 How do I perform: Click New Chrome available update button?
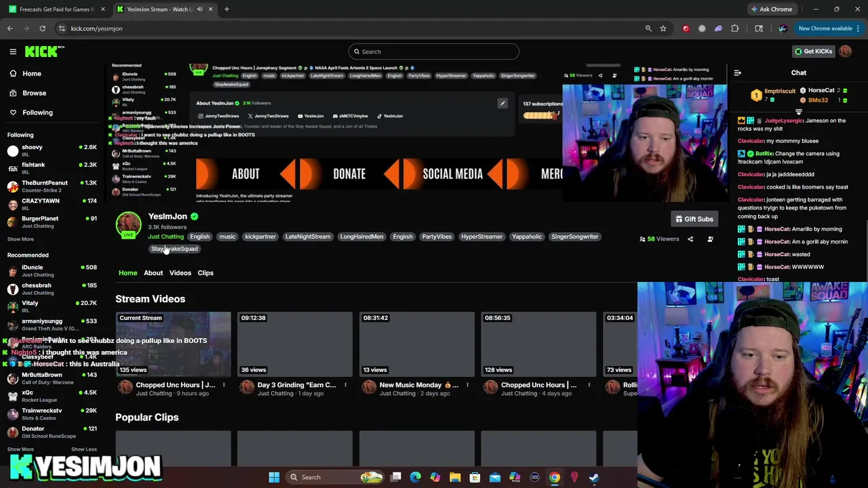click(829, 28)
